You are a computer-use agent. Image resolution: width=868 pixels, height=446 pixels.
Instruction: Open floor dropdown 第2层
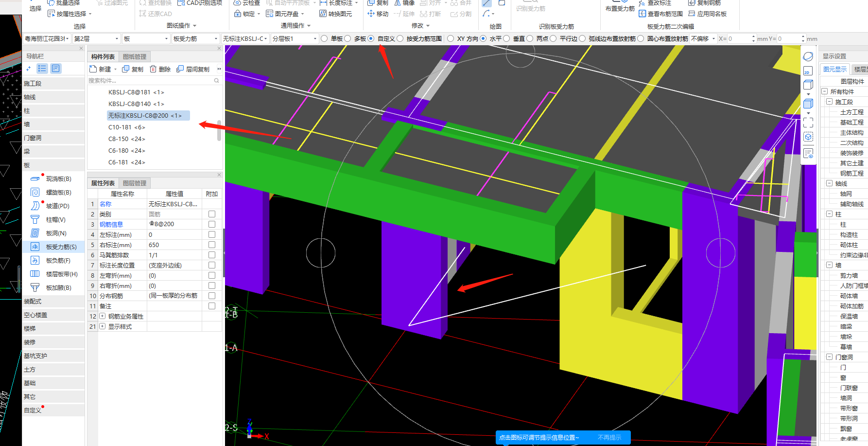[96, 38]
